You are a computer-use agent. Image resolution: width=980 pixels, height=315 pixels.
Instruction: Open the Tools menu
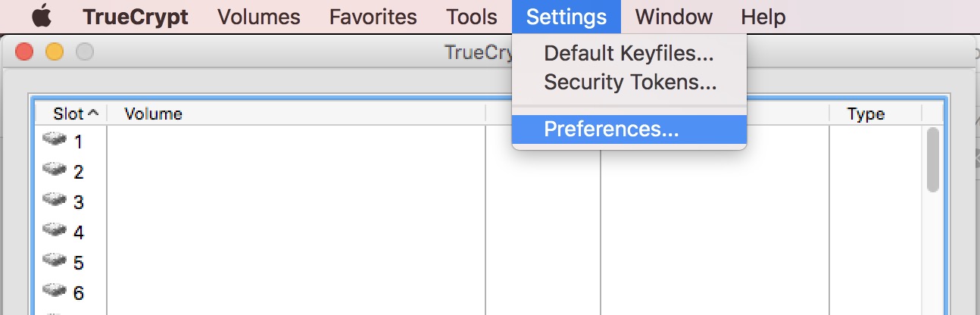click(472, 17)
